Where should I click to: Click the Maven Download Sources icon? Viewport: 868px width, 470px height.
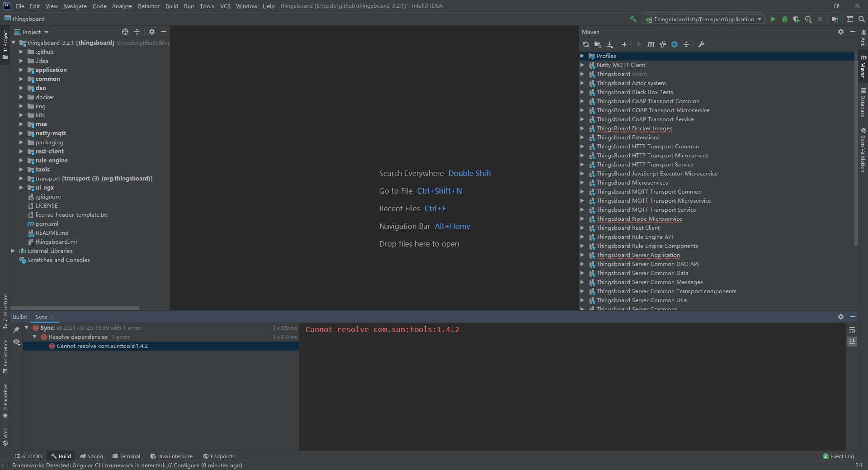coord(610,44)
